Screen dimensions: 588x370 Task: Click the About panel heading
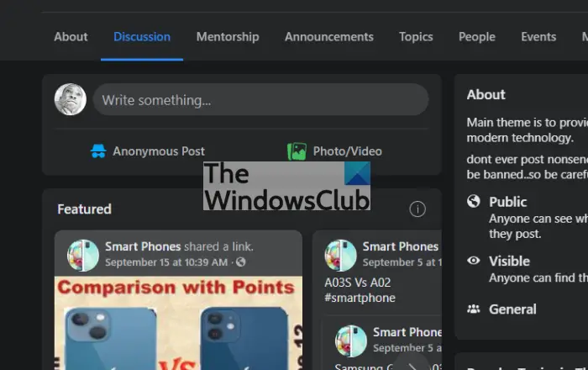tap(486, 94)
